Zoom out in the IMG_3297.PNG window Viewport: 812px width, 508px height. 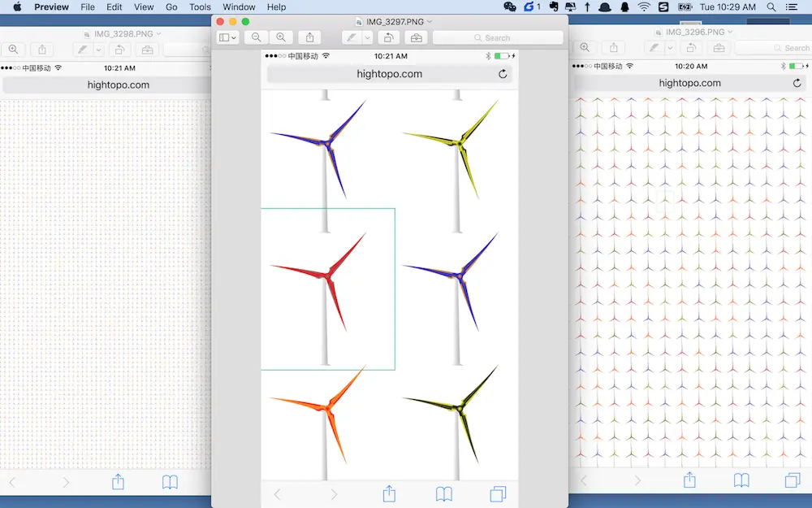pyautogui.click(x=257, y=37)
